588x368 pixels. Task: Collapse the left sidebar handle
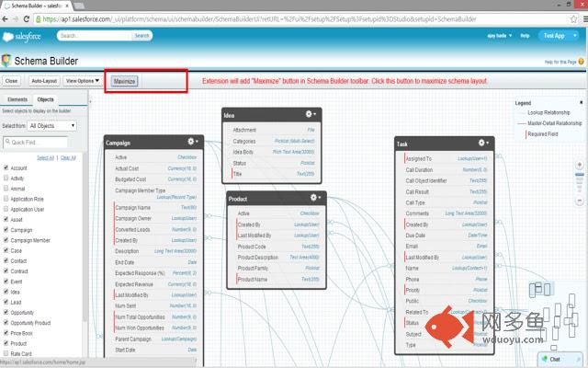click(90, 101)
